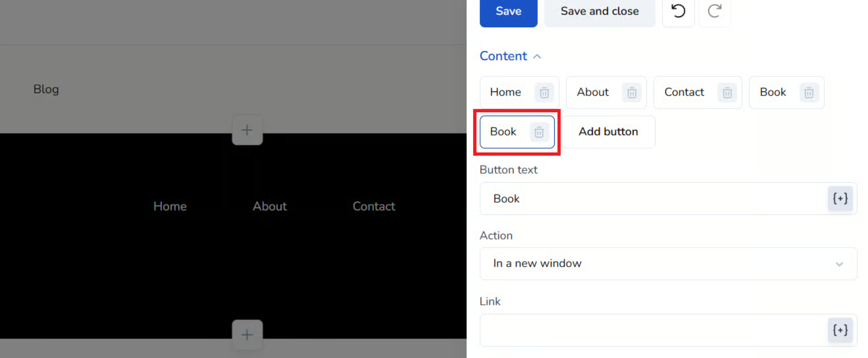Click the Blog link in preview
The height and width of the screenshot is (358, 868).
click(46, 89)
